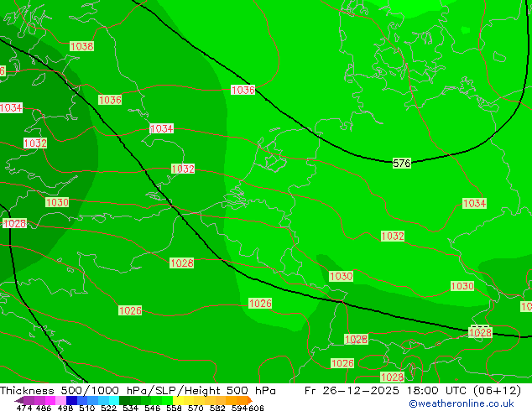This screenshot has width=532, height=411.
Task: Click the 1038 isobar pressure label
Action: coord(81,46)
